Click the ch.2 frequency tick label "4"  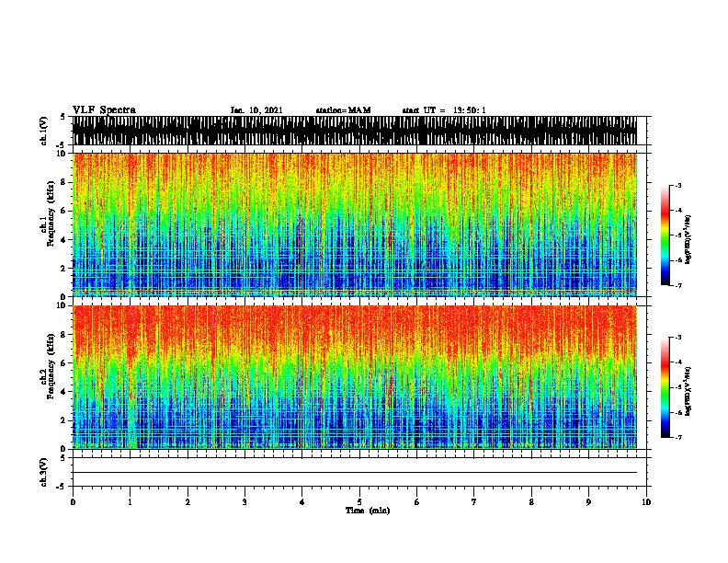63,392
